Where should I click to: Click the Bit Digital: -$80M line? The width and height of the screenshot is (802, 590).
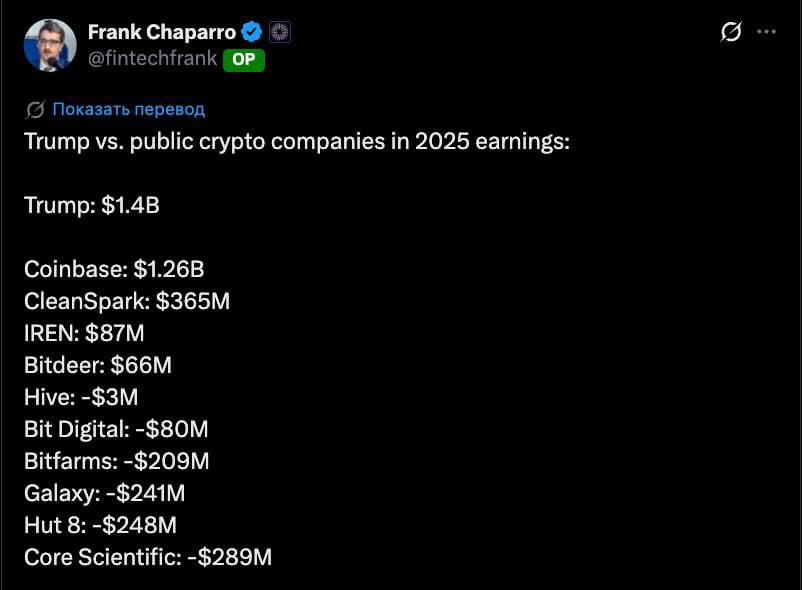click(x=116, y=429)
